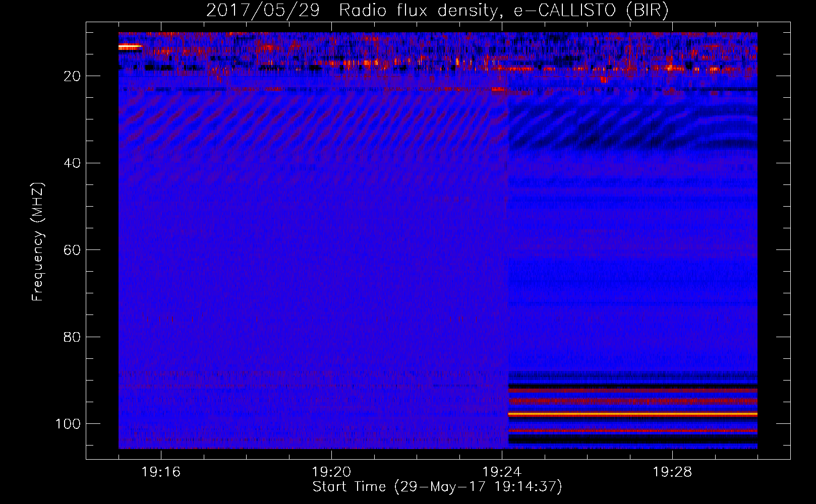Screen dimensions: 816x504
Task: Click the '60' frequency tick label
Action: [72, 250]
